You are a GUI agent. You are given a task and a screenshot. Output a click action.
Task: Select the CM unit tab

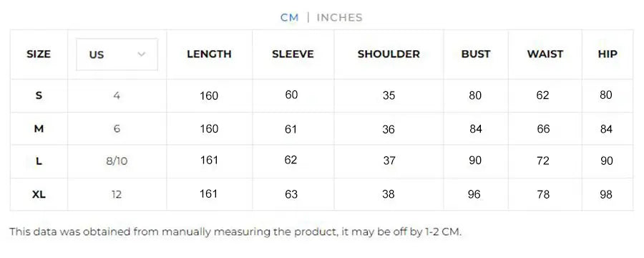(x=290, y=18)
